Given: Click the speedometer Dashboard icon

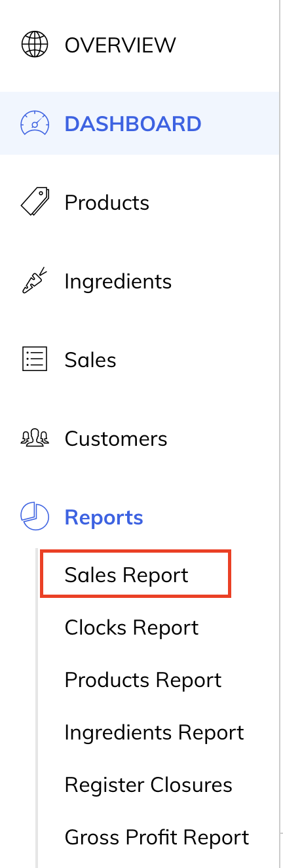Looking at the screenshot, I should click(35, 124).
